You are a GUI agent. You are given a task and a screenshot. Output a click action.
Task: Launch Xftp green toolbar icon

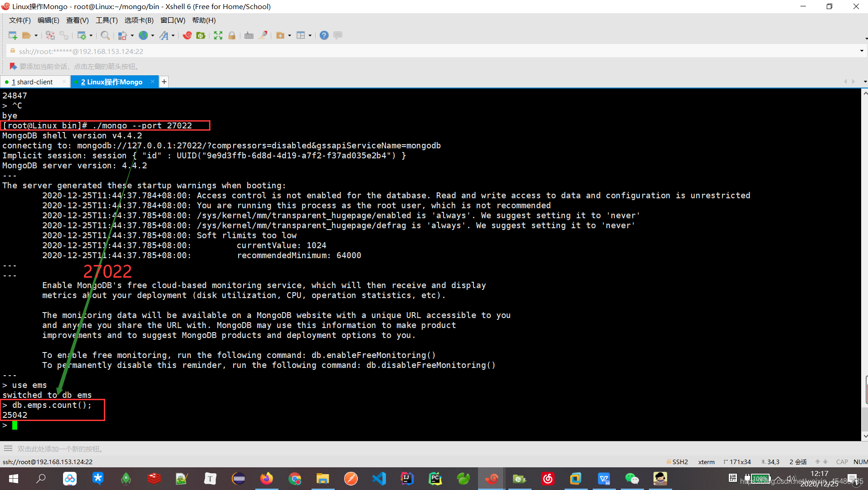point(201,35)
